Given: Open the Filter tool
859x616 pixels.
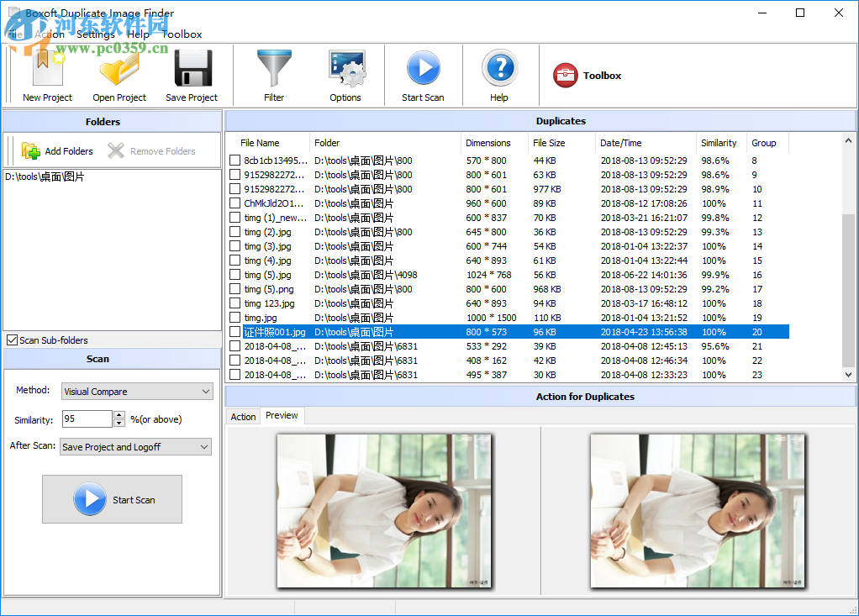Looking at the screenshot, I should pyautogui.click(x=274, y=74).
